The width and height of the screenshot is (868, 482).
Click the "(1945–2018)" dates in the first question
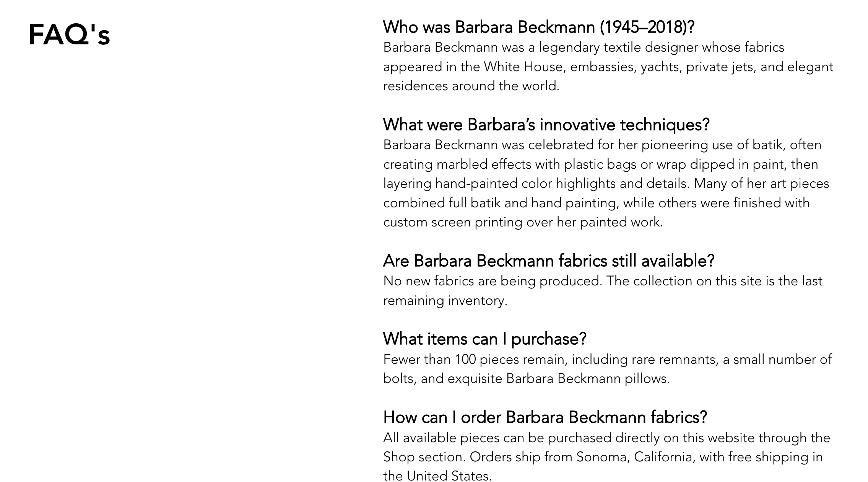[647, 27]
